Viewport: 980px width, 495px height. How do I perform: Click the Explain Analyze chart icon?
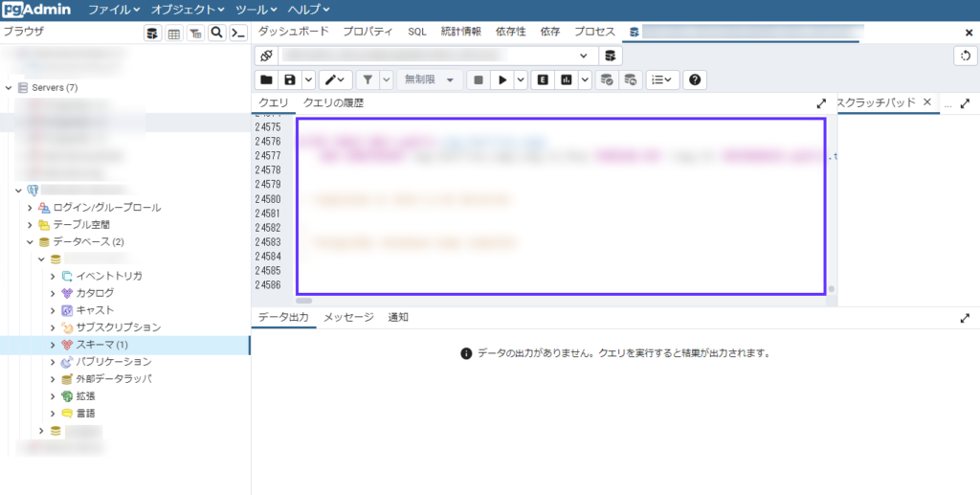coord(567,80)
